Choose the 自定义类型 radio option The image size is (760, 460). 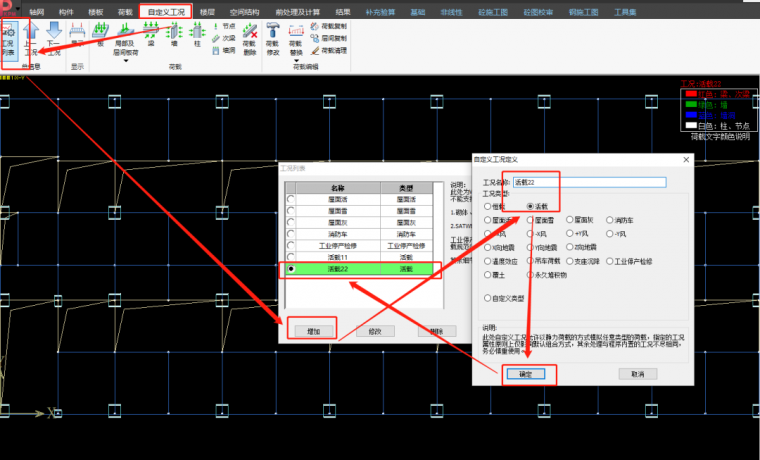488,297
